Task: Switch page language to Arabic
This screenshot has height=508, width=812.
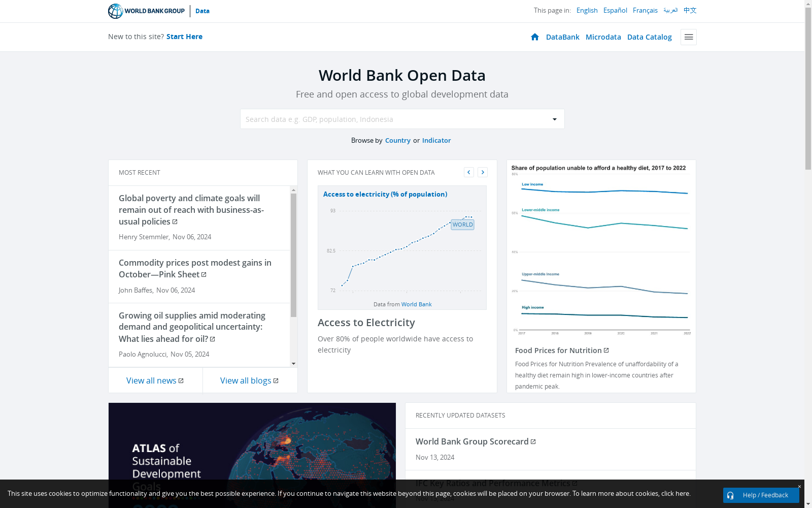Action: click(x=670, y=10)
